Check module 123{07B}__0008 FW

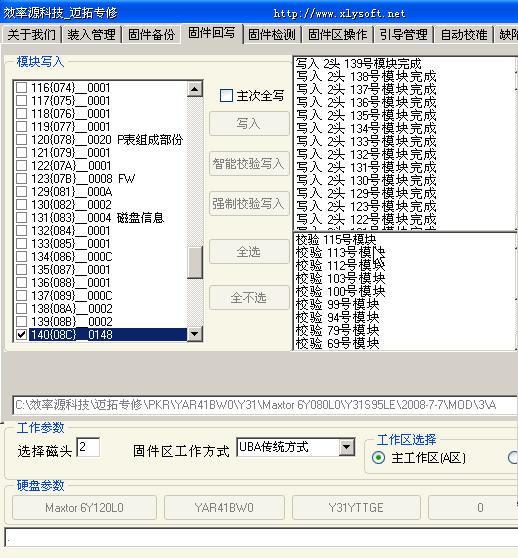point(22,179)
